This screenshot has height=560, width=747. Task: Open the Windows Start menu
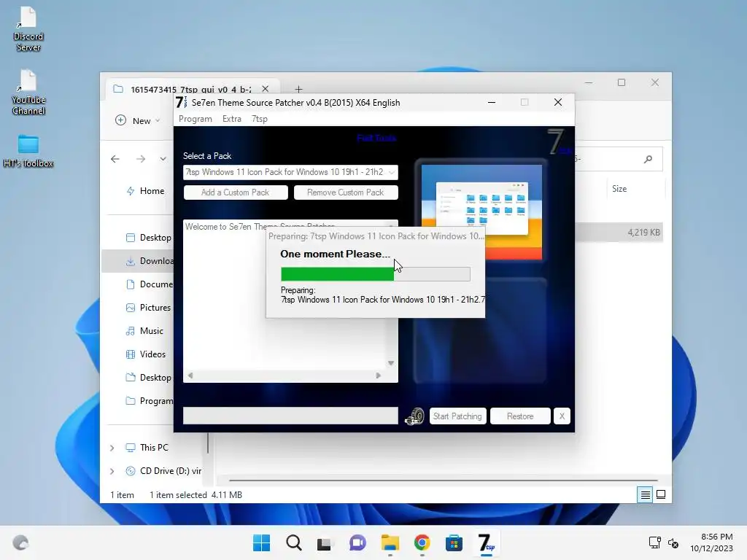click(262, 542)
